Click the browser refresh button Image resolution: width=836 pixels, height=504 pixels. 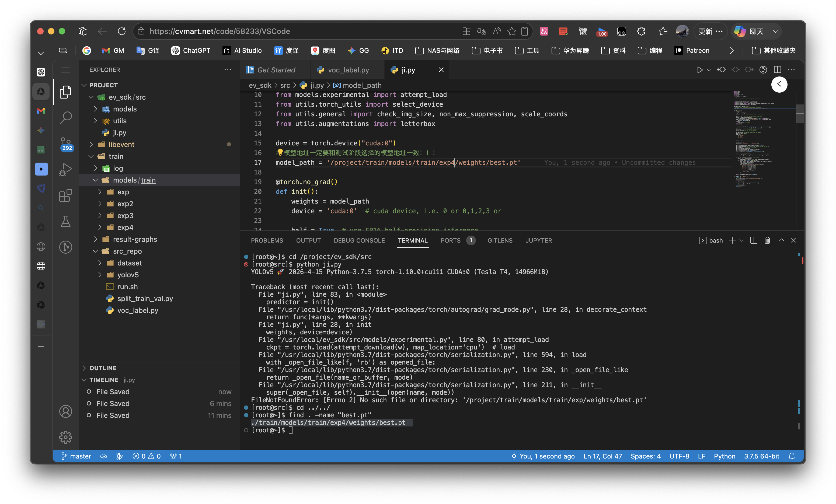[x=121, y=31]
